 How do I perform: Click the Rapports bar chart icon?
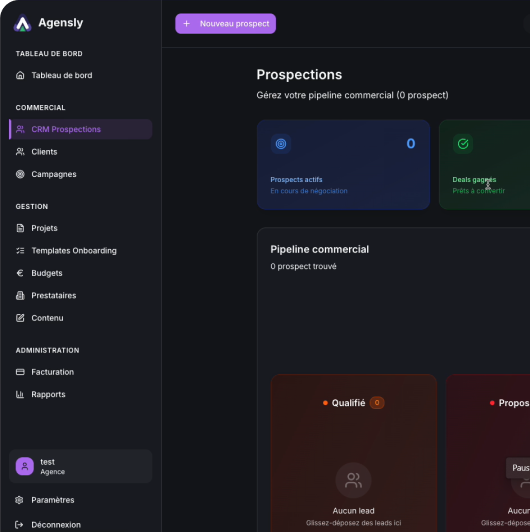(20, 394)
